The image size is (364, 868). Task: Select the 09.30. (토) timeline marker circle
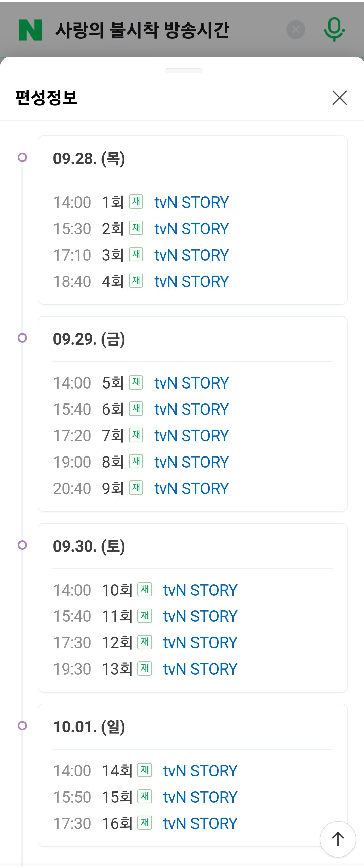[22, 545]
